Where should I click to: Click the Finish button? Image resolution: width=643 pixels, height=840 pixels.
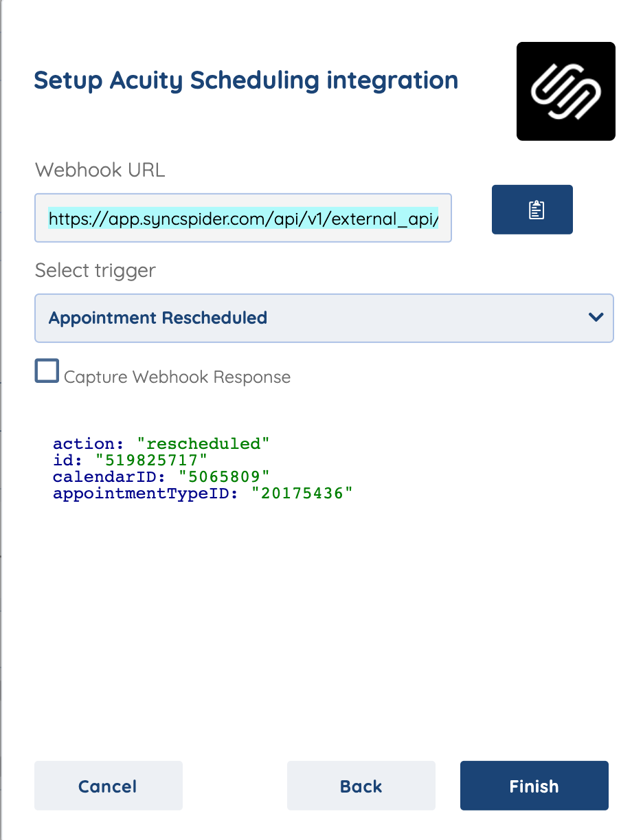point(534,786)
